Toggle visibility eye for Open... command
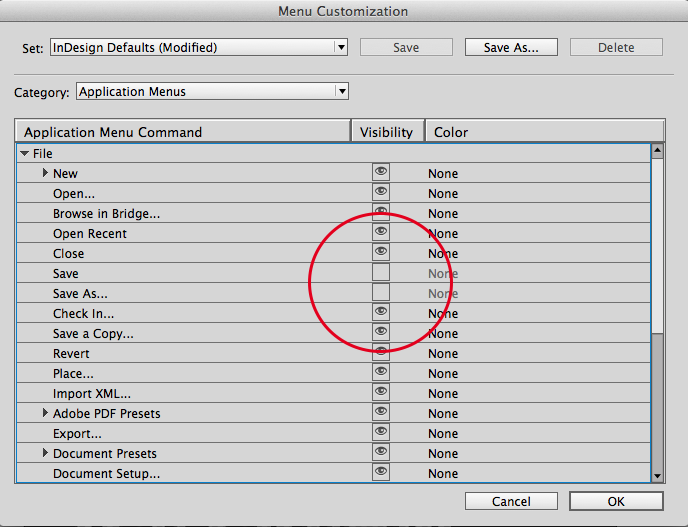688x527 pixels. [x=381, y=193]
